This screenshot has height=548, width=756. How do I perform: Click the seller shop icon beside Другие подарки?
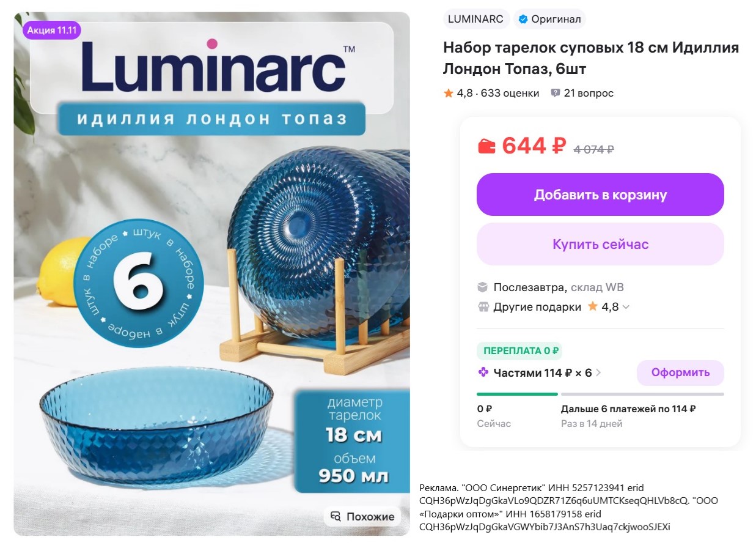click(483, 307)
